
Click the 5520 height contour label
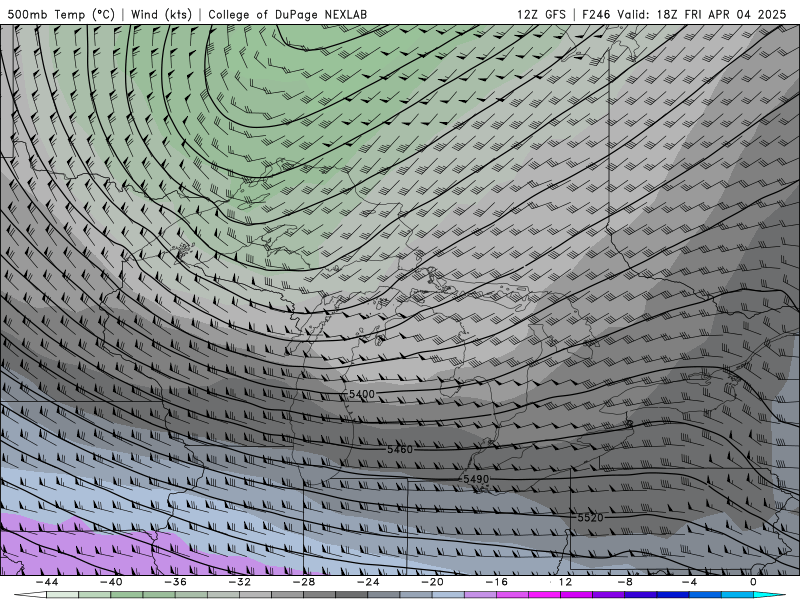(x=590, y=517)
